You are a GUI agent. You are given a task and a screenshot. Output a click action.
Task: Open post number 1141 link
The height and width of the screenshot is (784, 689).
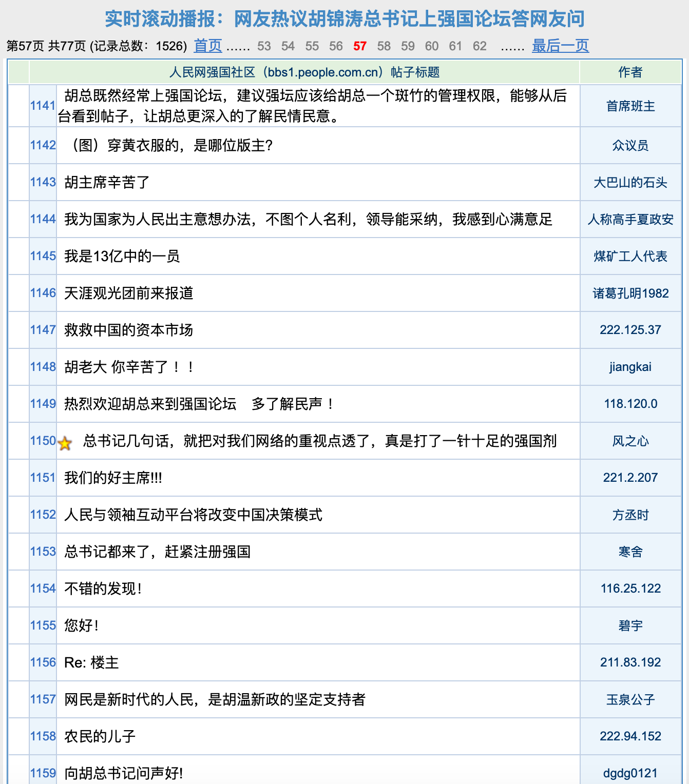click(43, 106)
